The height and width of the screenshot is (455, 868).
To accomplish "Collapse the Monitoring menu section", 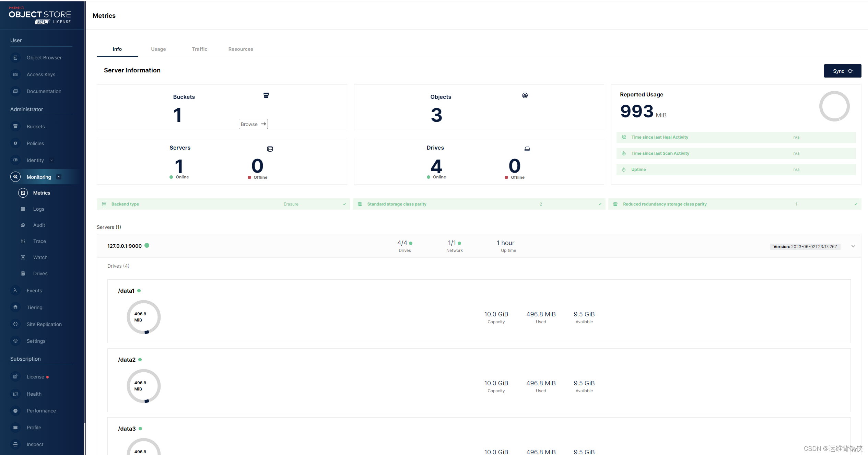I will click(x=59, y=177).
